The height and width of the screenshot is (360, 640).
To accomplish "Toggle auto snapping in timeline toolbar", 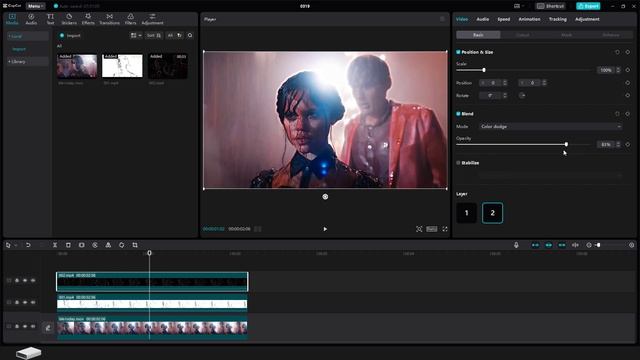I will click(x=549, y=245).
